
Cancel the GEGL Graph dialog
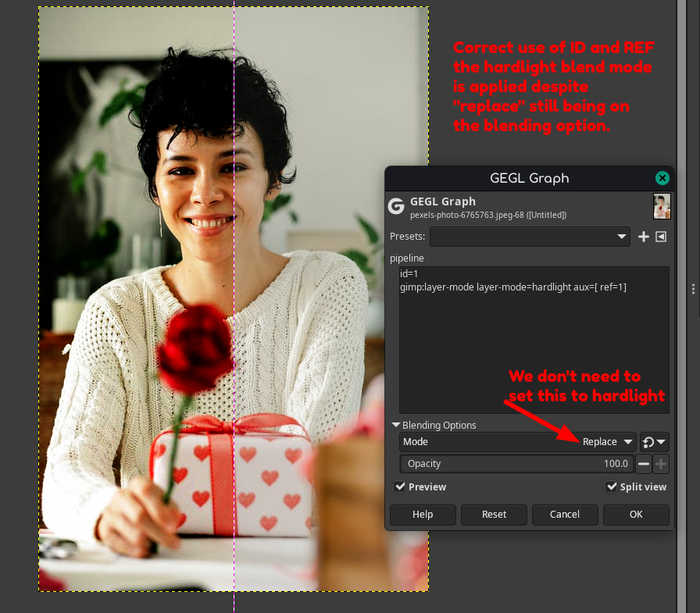(x=565, y=515)
